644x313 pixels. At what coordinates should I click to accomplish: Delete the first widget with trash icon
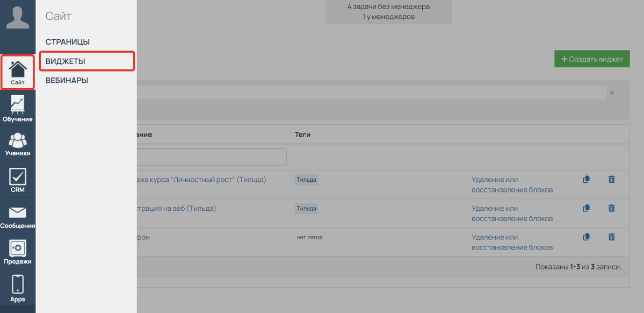pyautogui.click(x=611, y=180)
